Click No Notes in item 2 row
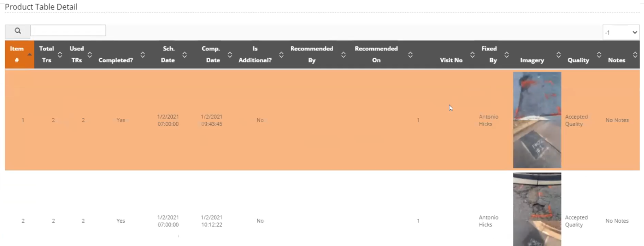 [x=617, y=221]
